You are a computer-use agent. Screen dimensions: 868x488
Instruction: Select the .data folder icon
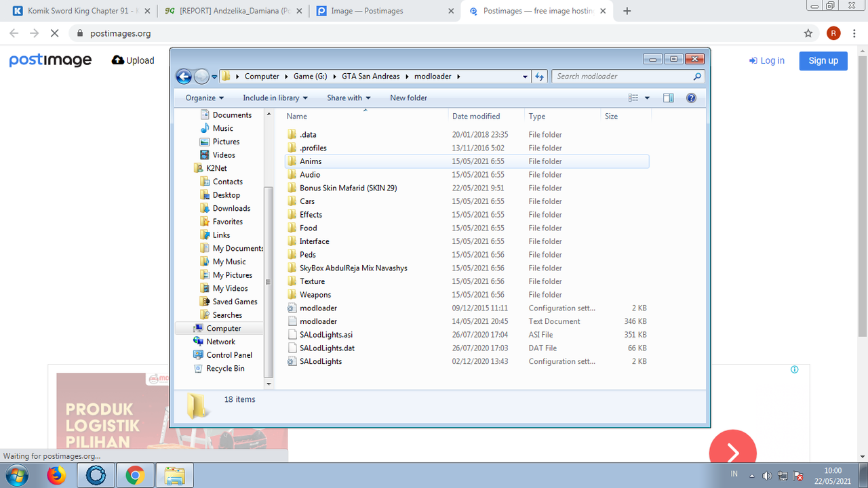pos(292,134)
